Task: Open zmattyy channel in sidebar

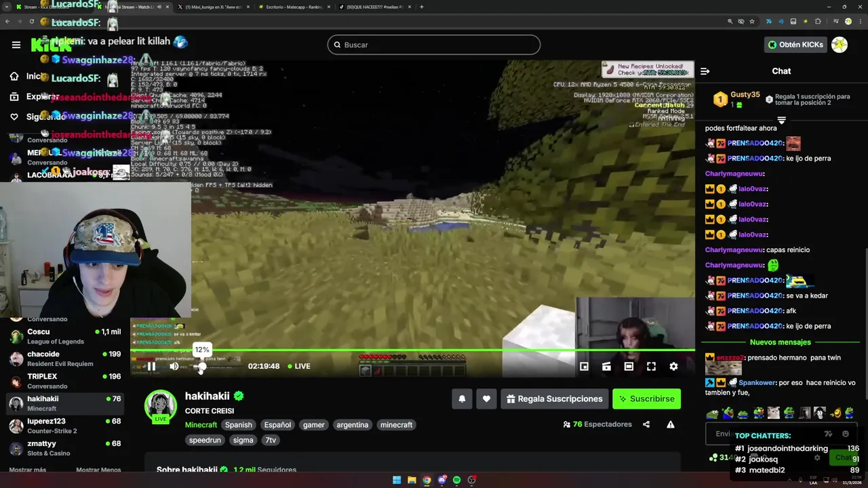Action: [65, 448]
